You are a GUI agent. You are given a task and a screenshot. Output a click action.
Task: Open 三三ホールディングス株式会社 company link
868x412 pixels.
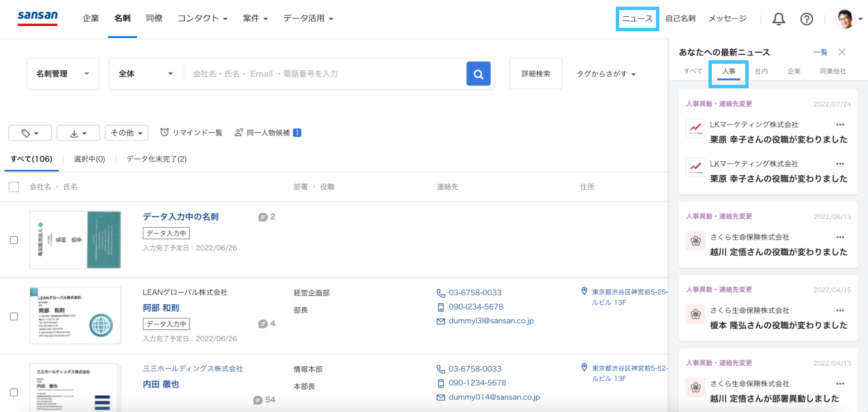(x=193, y=368)
